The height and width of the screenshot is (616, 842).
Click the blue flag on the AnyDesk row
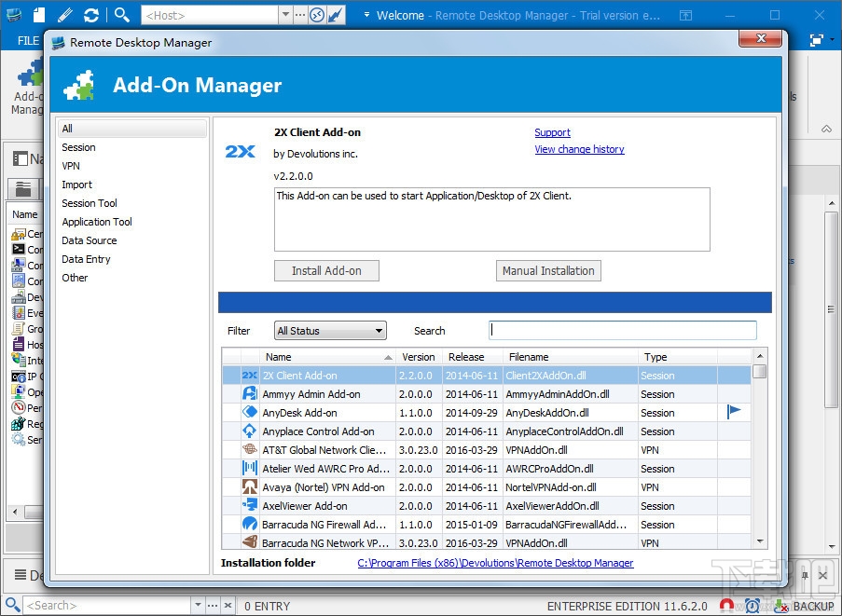733,411
